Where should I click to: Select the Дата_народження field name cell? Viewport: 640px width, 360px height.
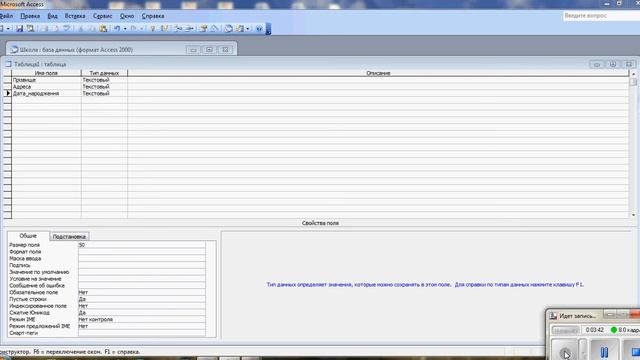click(47, 93)
